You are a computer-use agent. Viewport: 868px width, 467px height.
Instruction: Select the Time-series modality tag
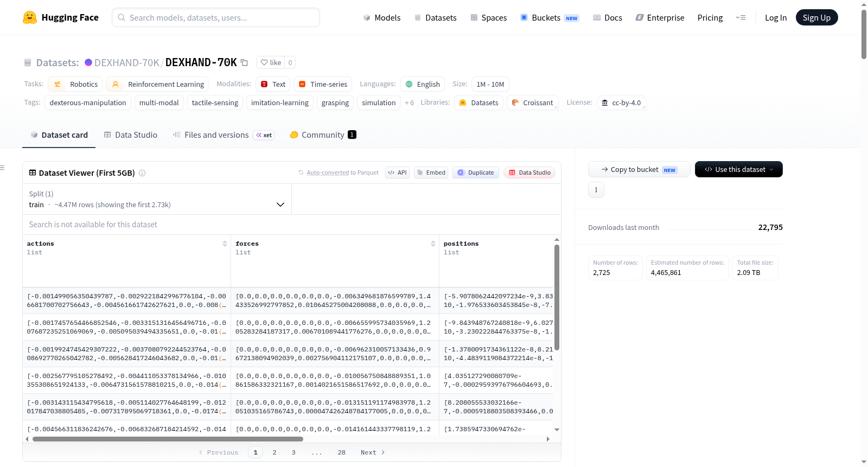[x=323, y=84]
